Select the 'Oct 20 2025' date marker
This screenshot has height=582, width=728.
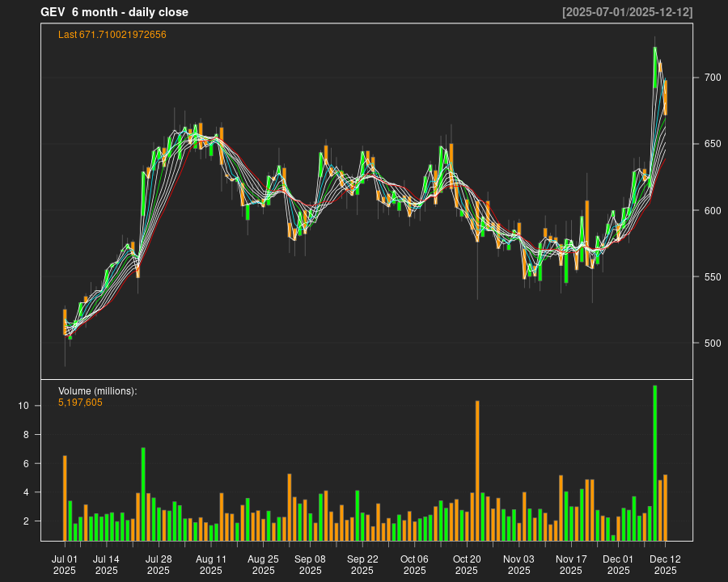point(467,564)
